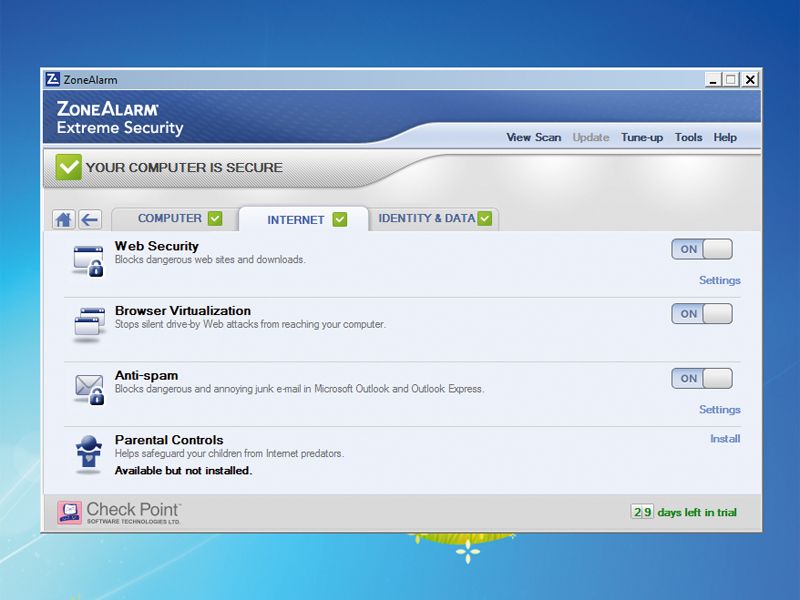The image size is (800, 600).
Task: Click the Browser Virtualization heading
Action: tap(183, 310)
